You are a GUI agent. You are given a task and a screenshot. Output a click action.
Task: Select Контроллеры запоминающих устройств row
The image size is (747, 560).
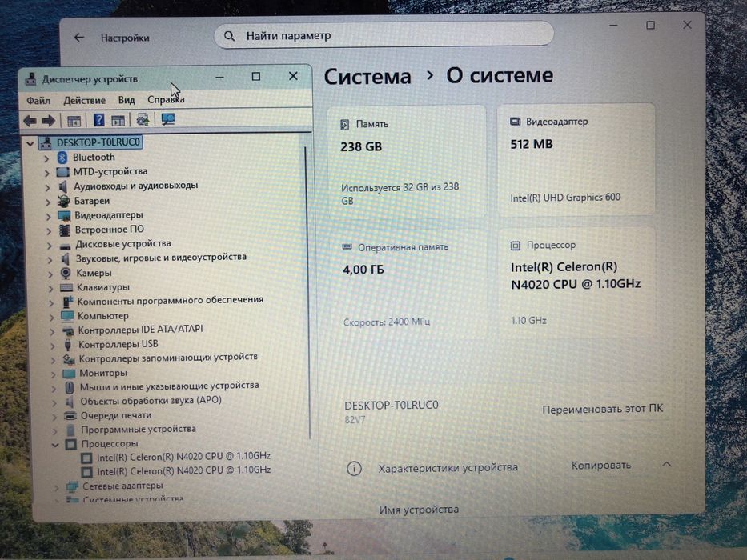click(x=168, y=358)
